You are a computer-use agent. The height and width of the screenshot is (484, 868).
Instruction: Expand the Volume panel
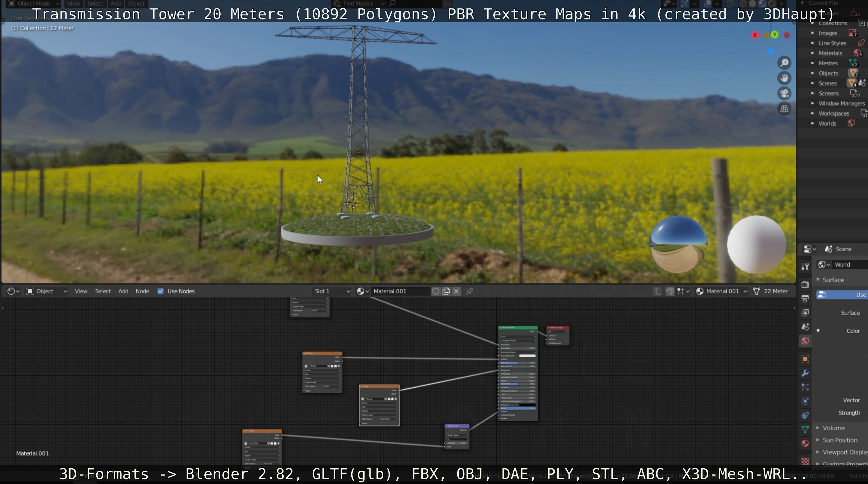click(x=833, y=428)
